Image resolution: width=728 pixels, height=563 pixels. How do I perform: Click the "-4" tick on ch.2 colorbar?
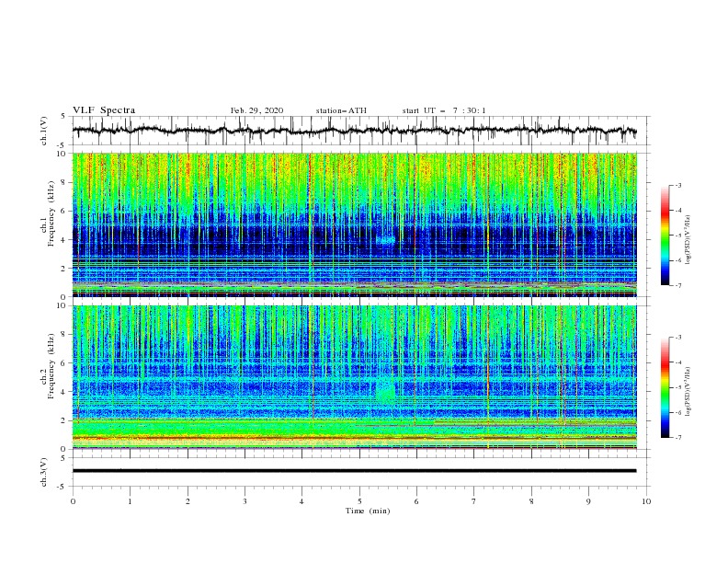click(x=678, y=362)
